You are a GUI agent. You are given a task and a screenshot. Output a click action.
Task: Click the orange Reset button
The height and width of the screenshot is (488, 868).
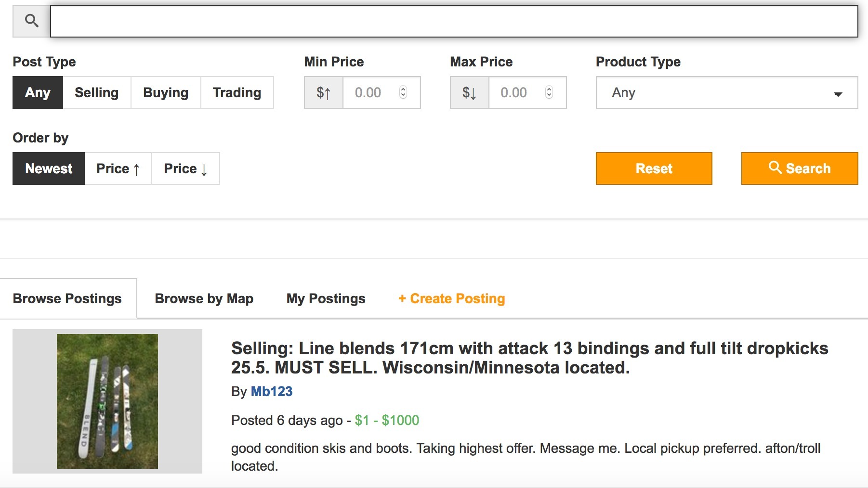coord(654,168)
